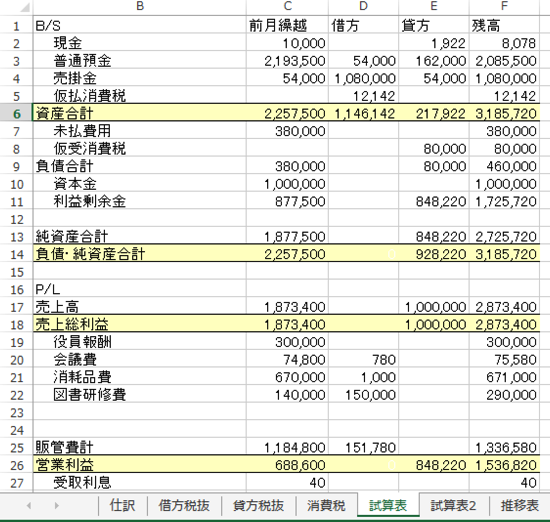Image resolution: width=550 pixels, height=522 pixels.
Task: Click the 1,725,720 retained earnings balance
Action: point(504,201)
